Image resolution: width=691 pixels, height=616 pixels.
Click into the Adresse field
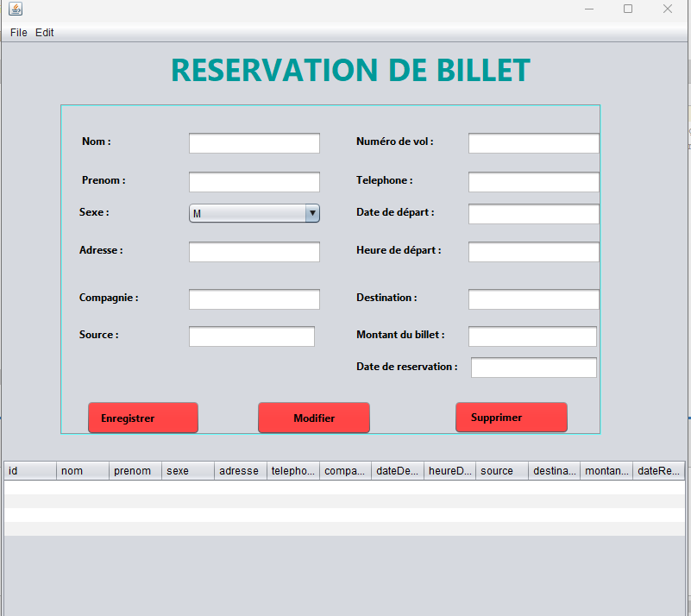(x=254, y=252)
